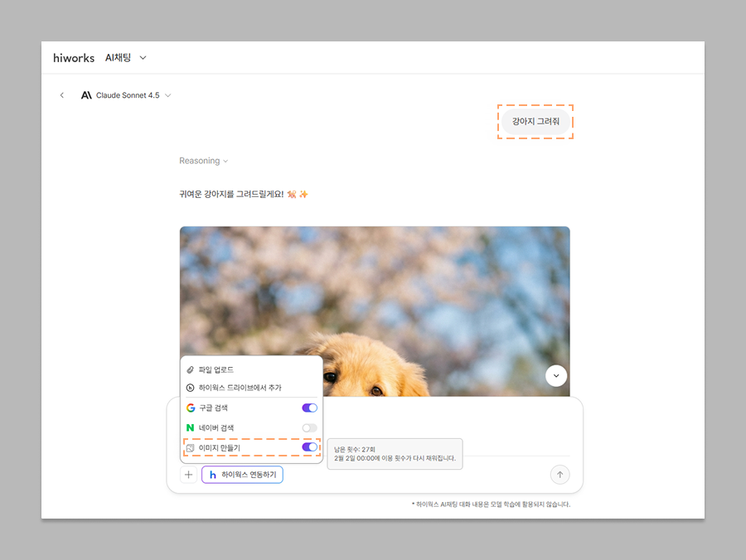Open the AI채팅 dropdown in the header
The image size is (746, 560).
tap(126, 58)
